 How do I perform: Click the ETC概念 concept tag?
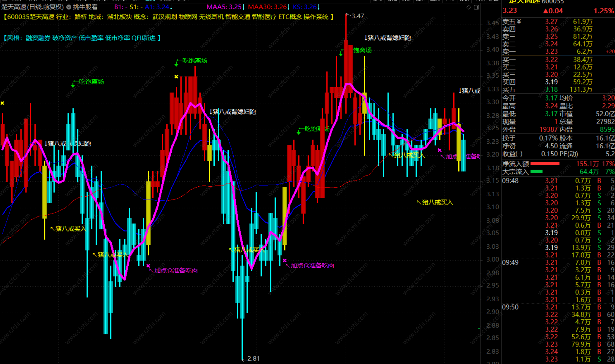pyautogui.click(x=290, y=17)
